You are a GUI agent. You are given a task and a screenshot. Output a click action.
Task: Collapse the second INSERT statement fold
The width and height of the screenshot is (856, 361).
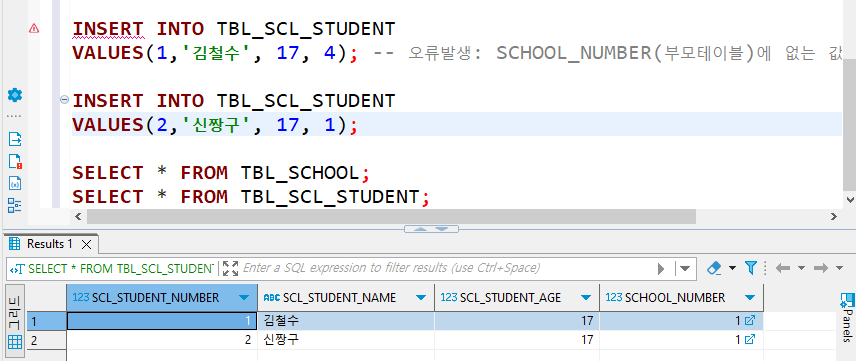pyautogui.click(x=64, y=99)
